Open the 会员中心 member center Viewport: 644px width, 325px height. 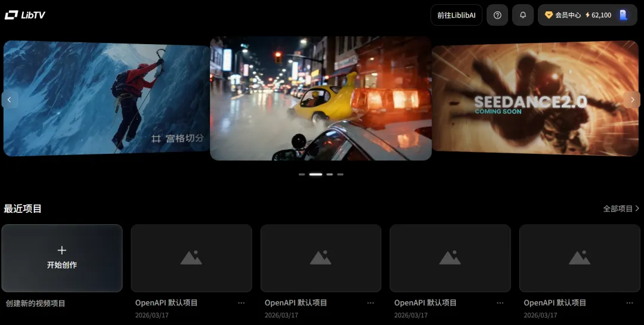(563, 15)
